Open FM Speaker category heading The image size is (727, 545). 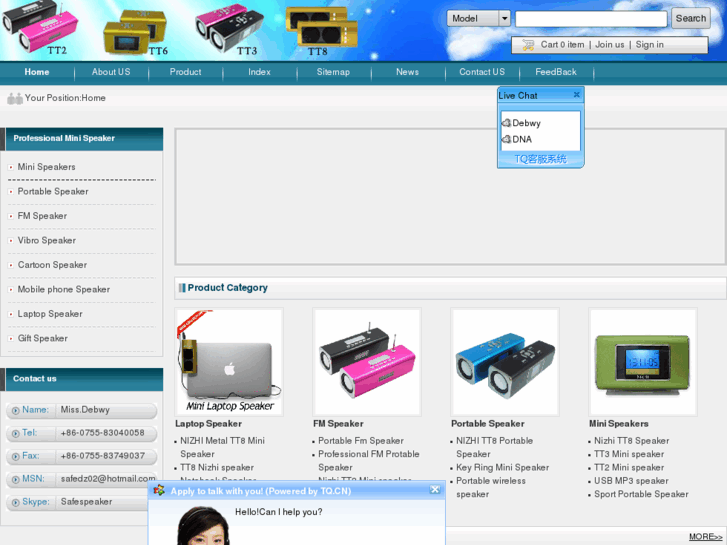pyautogui.click(x=338, y=423)
